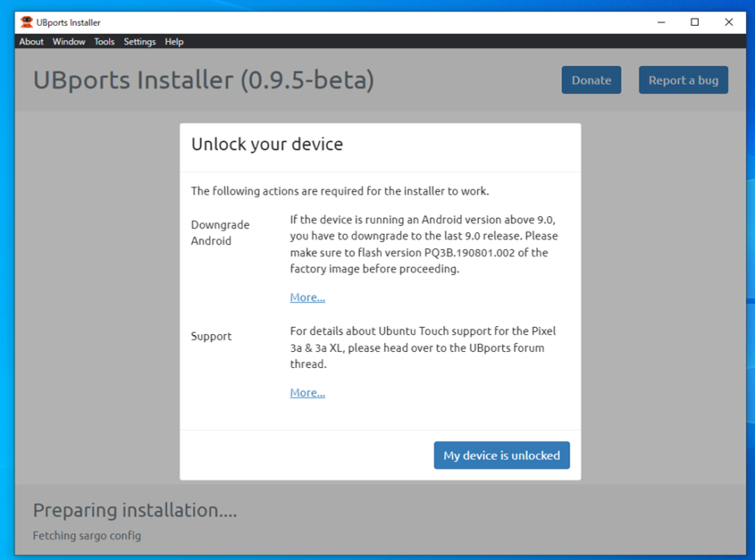755x560 pixels.
Task: Click the Report a bug button
Action: point(683,80)
